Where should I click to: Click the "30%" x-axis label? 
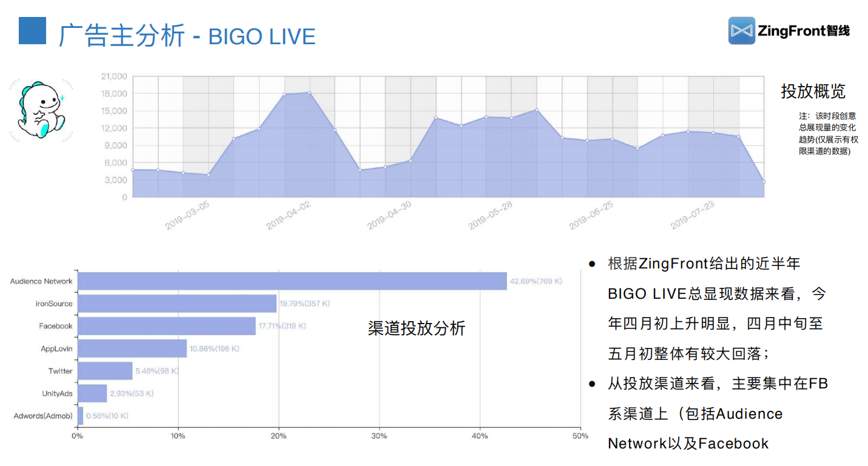[379, 436]
